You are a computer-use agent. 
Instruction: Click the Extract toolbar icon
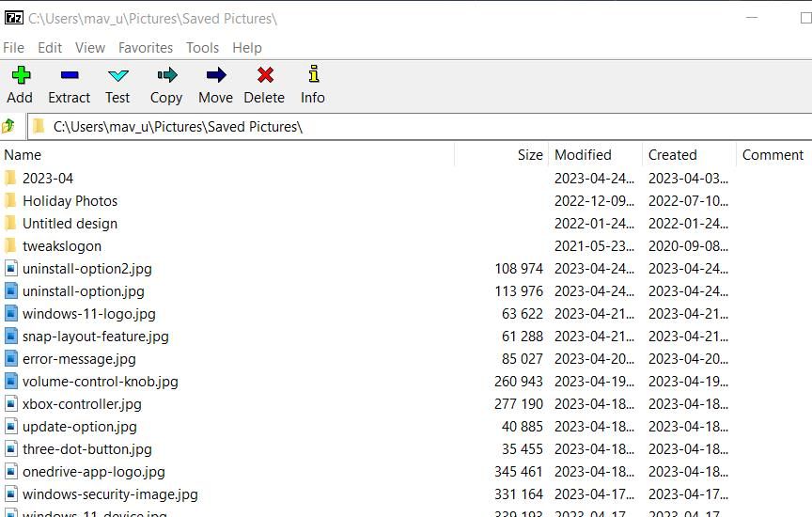tap(70, 75)
